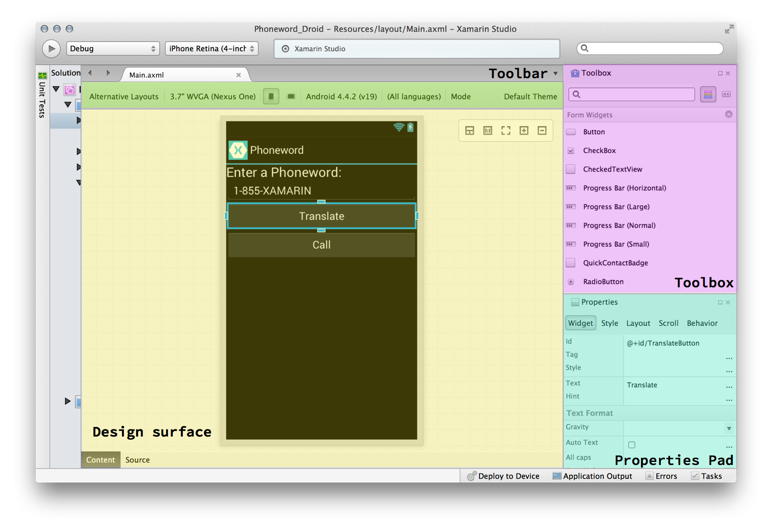Switch designer to portrait orientation
This screenshot has height=532, width=772.
tap(271, 96)
